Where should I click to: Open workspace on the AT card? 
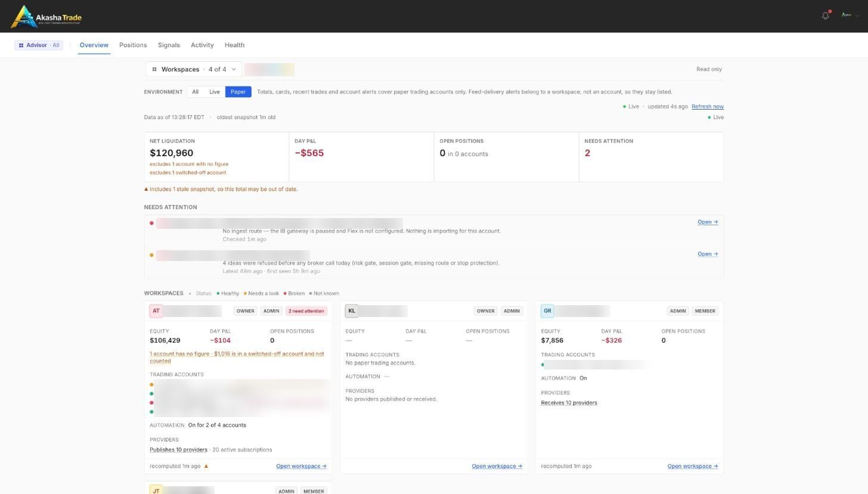[301, 467]
